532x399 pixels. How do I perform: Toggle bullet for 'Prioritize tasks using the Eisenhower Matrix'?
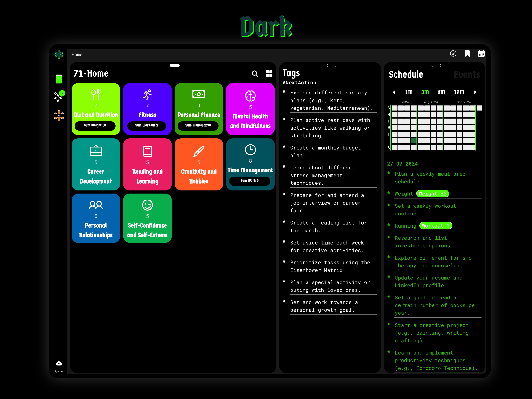[x=284, y=262]
